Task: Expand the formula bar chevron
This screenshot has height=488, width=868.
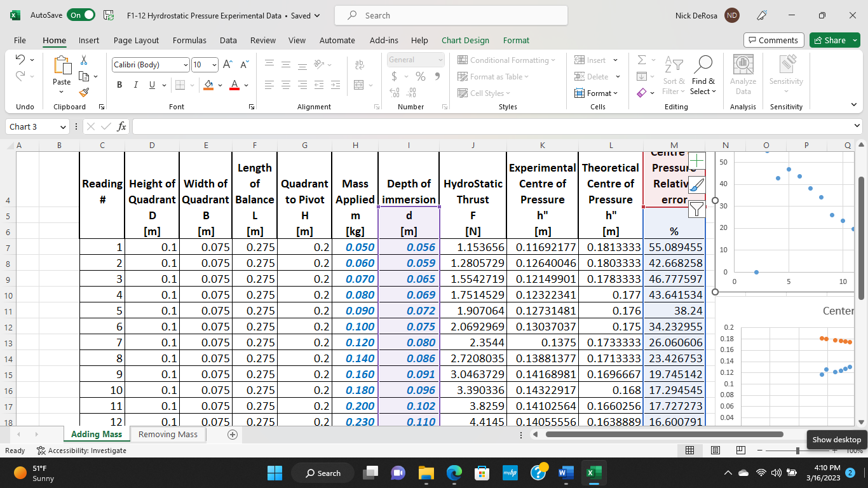Action: [857, 126]
